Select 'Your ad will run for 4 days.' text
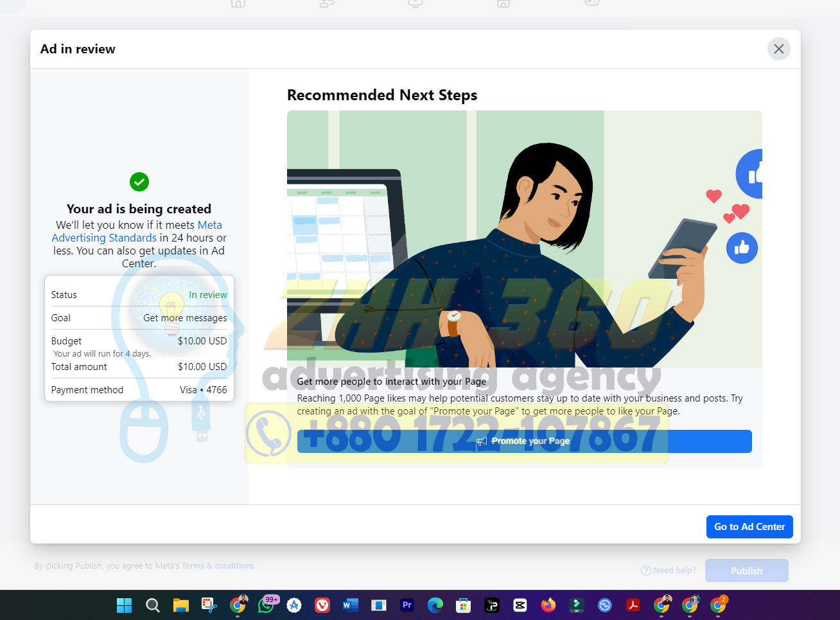840x620 pixels. click(102, 354)
